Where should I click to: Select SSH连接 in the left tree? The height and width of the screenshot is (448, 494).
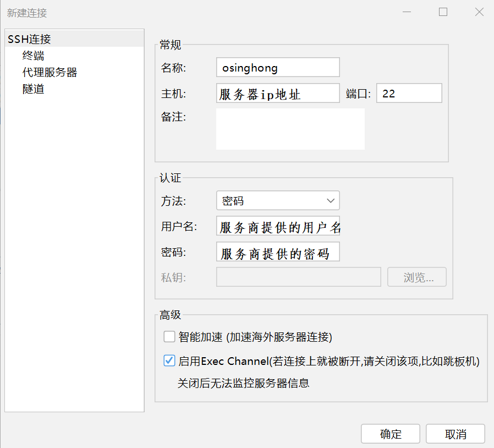tap(29, 39)
